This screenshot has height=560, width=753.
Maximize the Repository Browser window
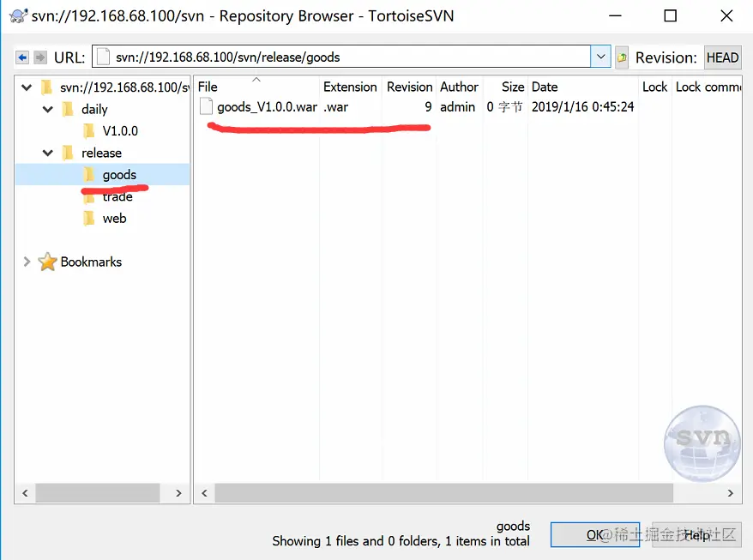click(x=671, y=15)
